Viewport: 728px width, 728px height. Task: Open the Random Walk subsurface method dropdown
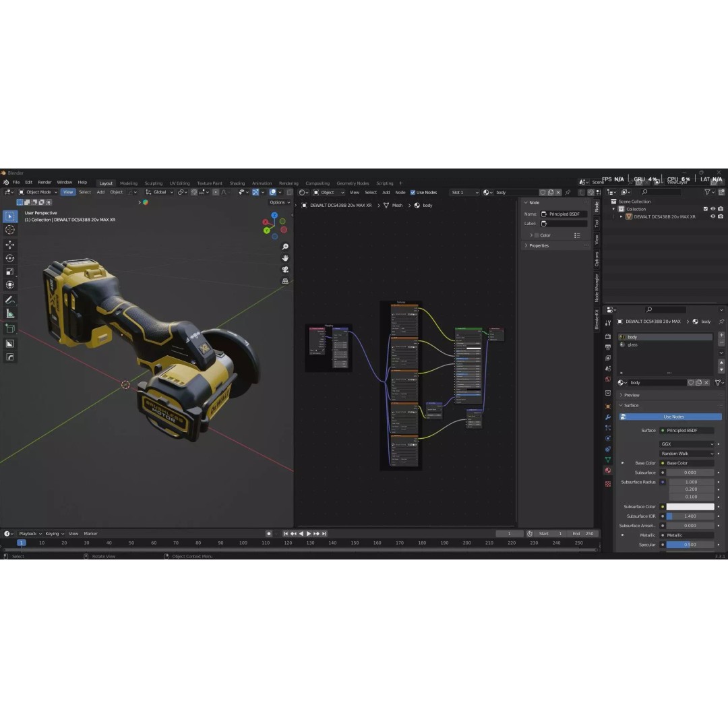click(687, 454)
